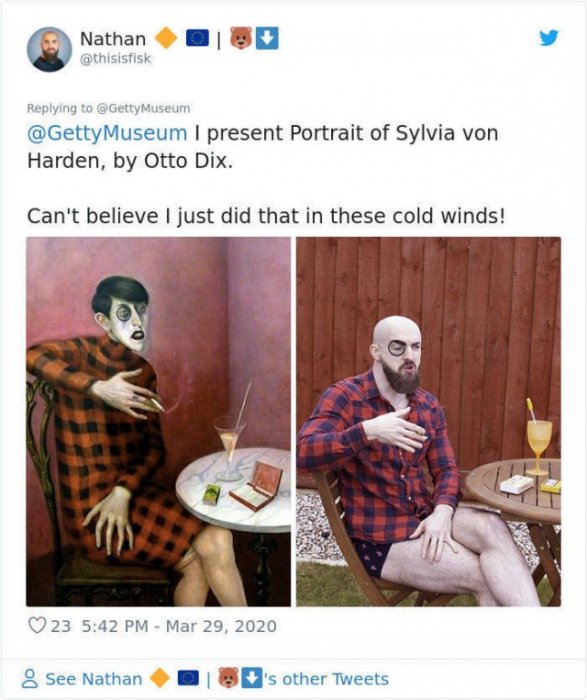Open the Otto Dix painting image
The width and height of the screenshot is (587, 700).
click(x=158, y=421)
